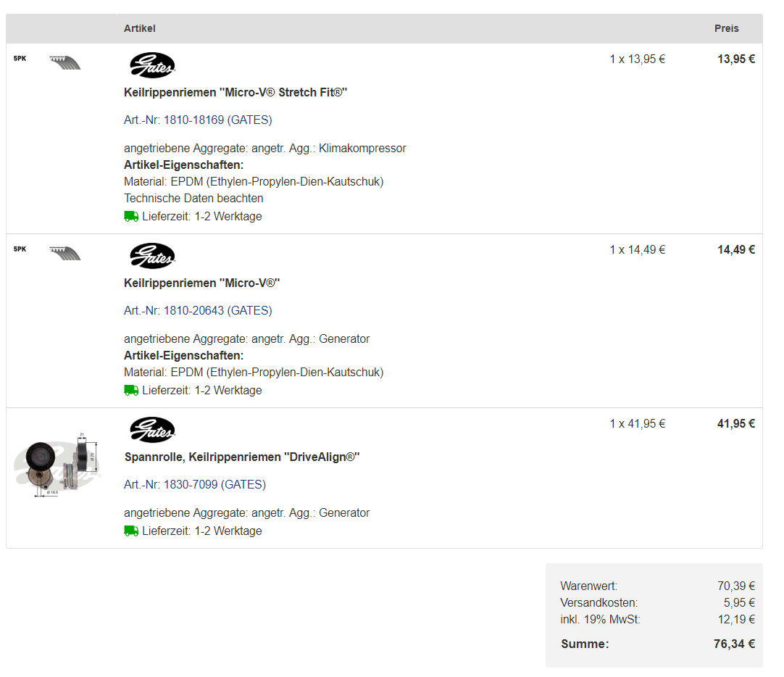
Task: Click the "Artikel" column header
Action: click(x=140, y=28)
